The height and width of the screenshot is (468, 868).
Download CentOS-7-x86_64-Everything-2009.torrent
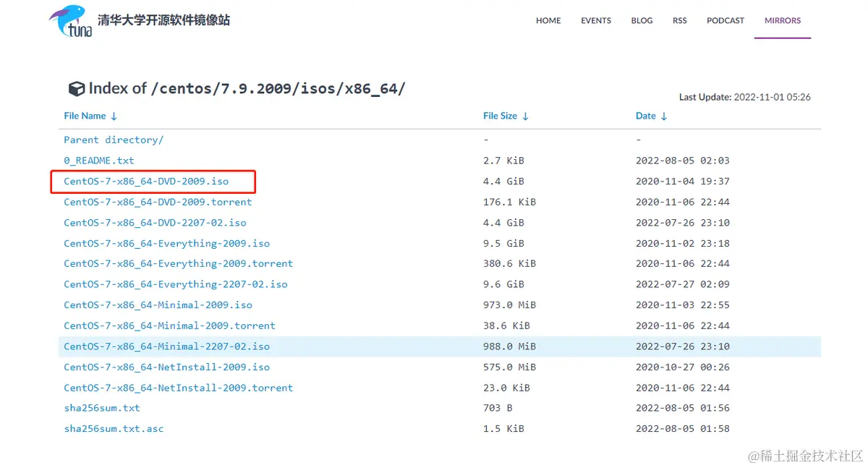click(178, 263)
